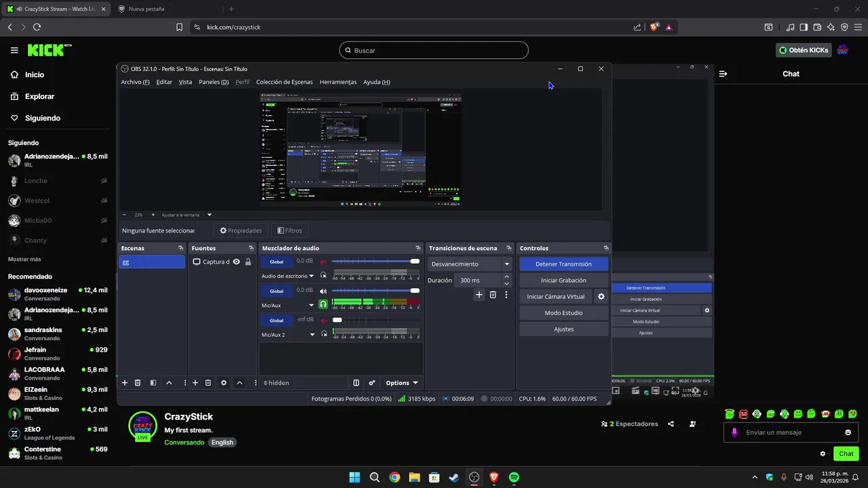Open chat settings gear icon
The width and height of the screenshot is (868, 488).
[823, 454]
